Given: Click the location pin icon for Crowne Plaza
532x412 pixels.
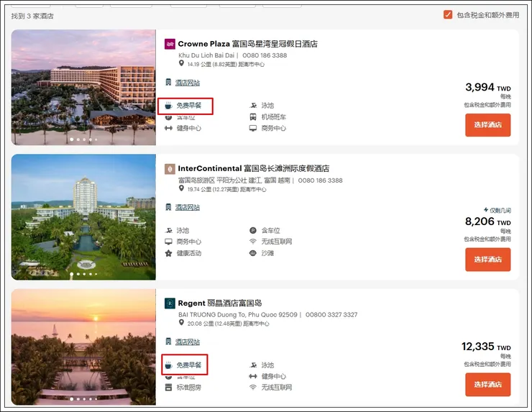Looking at the screenshot, I should pyautogui.click(x=181, y=63).
